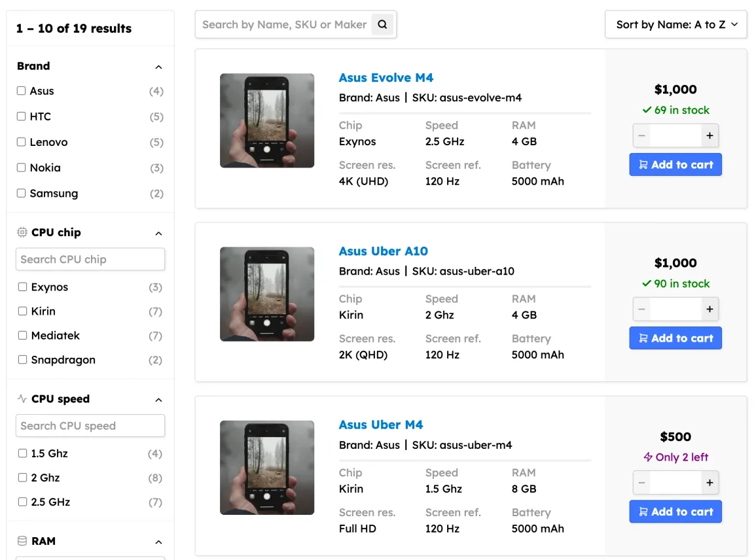Check the Asus brand filter
The image size is (754, 560).
coord(22,91)
